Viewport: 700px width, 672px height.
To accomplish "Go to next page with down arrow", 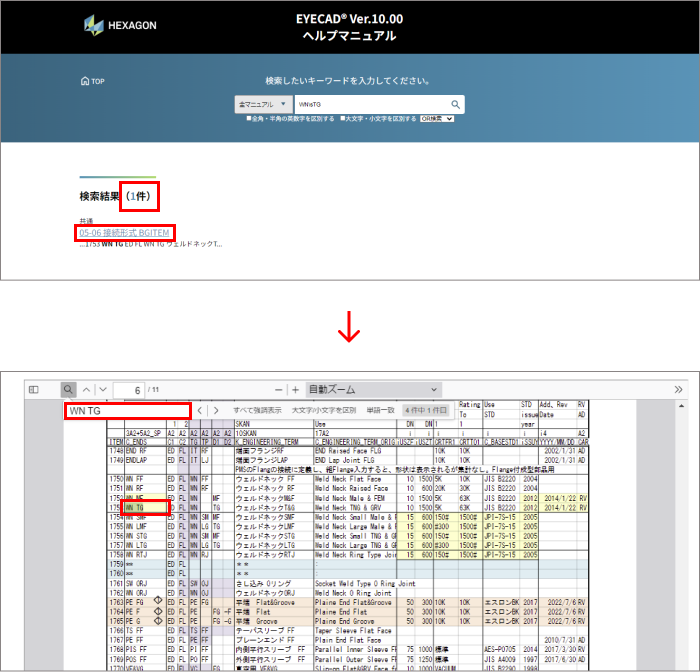I will [x=103, y=390].
